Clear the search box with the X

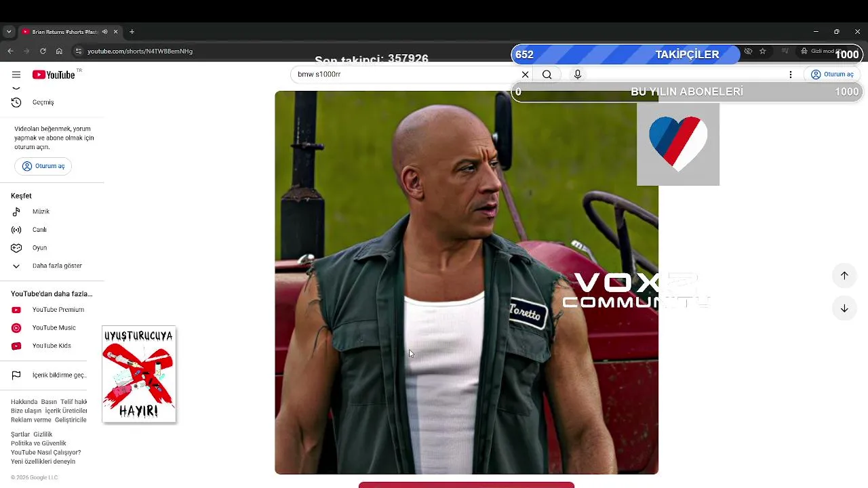pyautogui.click(x=525, y=75)
